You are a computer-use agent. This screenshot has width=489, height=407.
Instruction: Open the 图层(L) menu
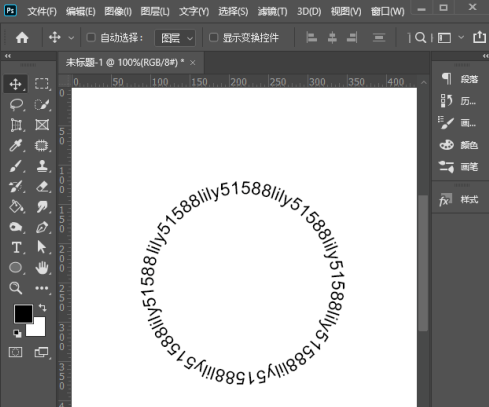(155, 12)
